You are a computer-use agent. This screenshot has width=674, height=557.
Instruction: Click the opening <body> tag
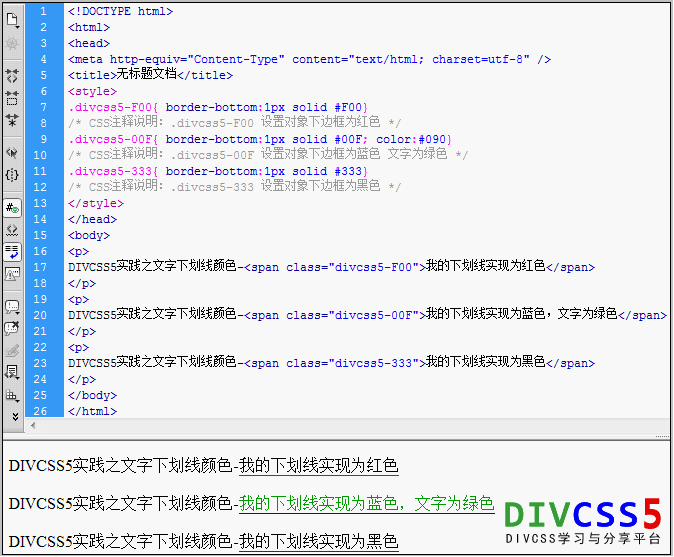[89, 236]
